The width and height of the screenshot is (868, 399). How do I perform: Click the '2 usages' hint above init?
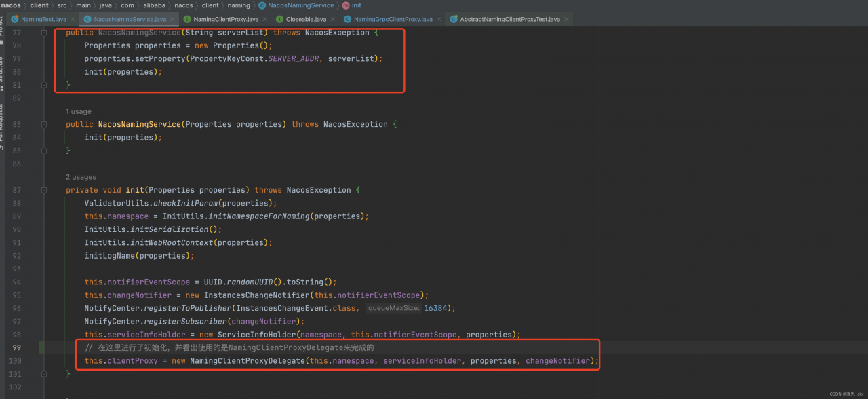81,177
